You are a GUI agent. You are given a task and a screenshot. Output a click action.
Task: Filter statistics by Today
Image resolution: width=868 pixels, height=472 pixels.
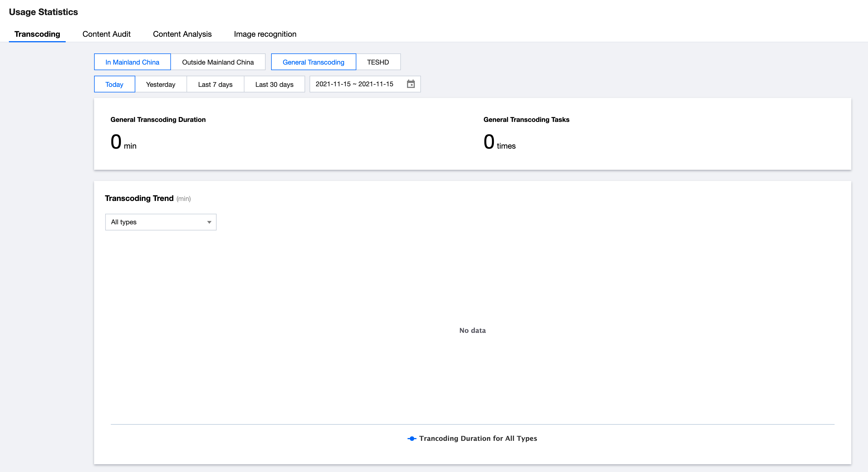[x=114, y=84]
